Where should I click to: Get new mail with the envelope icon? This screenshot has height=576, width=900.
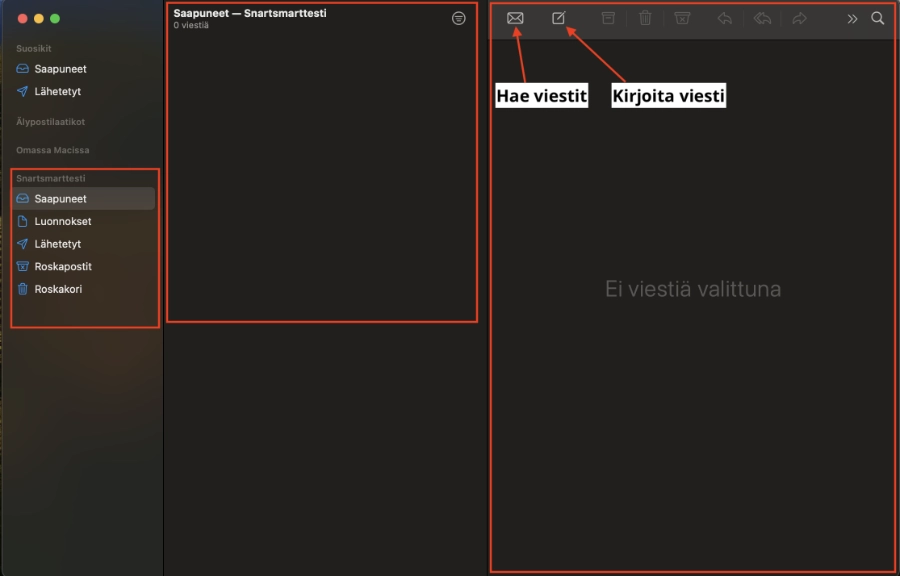point(515,18)
